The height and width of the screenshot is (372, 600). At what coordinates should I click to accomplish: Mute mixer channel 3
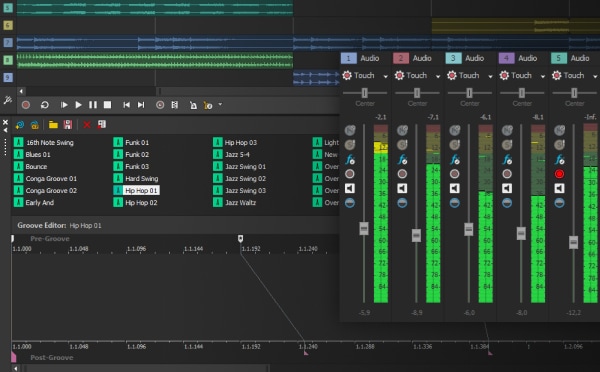455,131
